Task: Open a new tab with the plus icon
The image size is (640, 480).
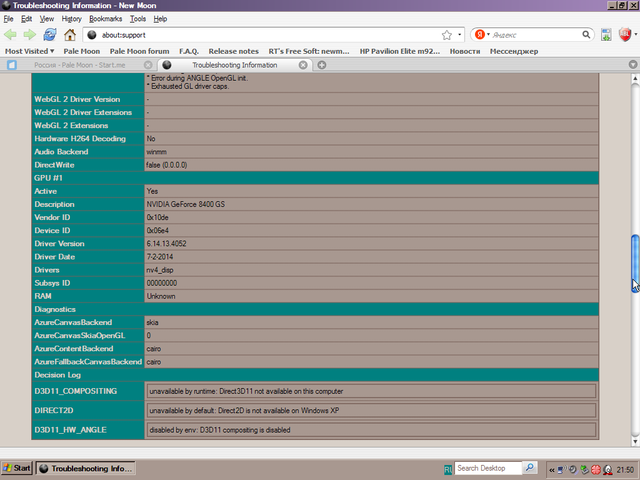Action: [322, 65]
